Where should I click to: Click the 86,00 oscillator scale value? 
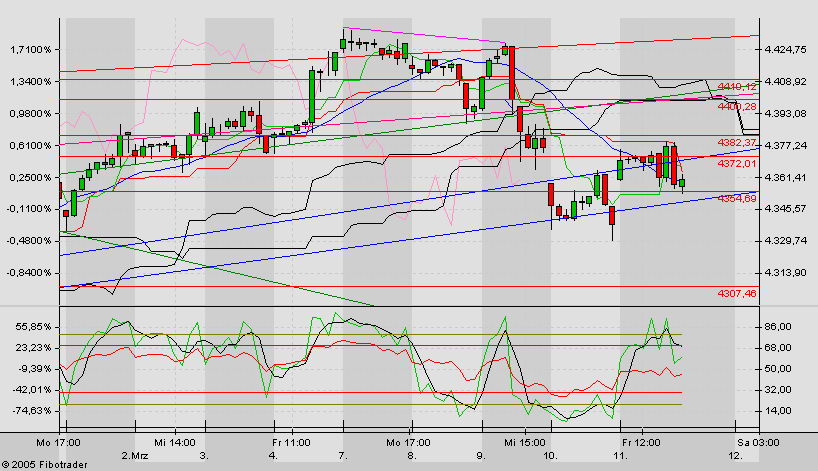coord(778,326)
